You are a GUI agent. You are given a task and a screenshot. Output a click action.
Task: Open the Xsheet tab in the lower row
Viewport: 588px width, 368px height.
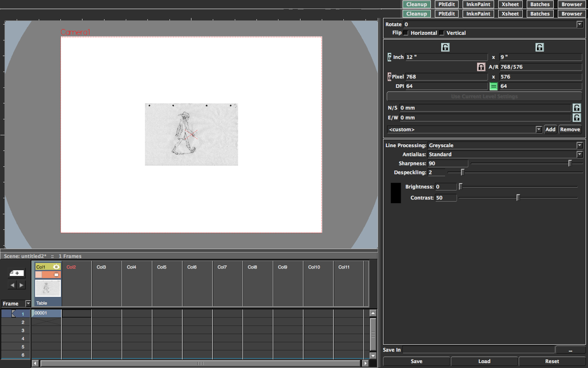[x=510, y=14]
